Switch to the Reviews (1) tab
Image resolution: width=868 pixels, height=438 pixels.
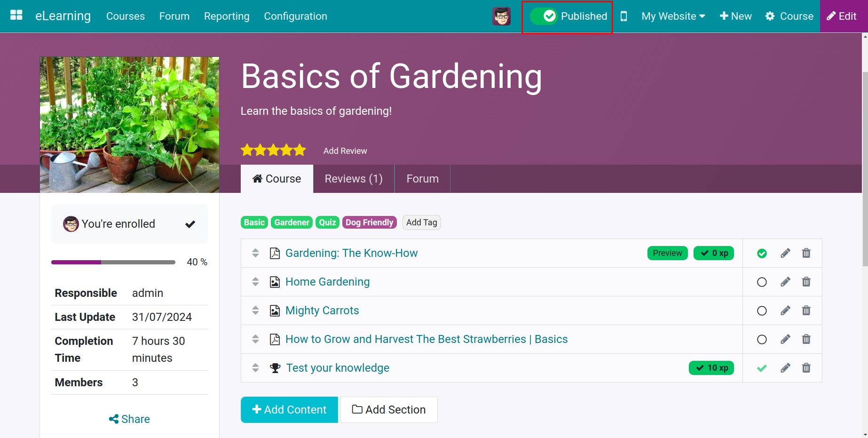(354, 179)
